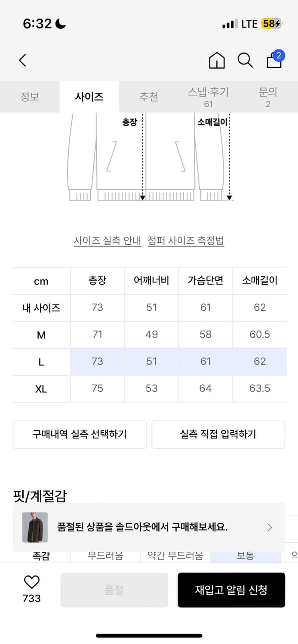Open search with magnifier icon
The width and height of the screenshot is (298, 644).
[x=245, y=61]
